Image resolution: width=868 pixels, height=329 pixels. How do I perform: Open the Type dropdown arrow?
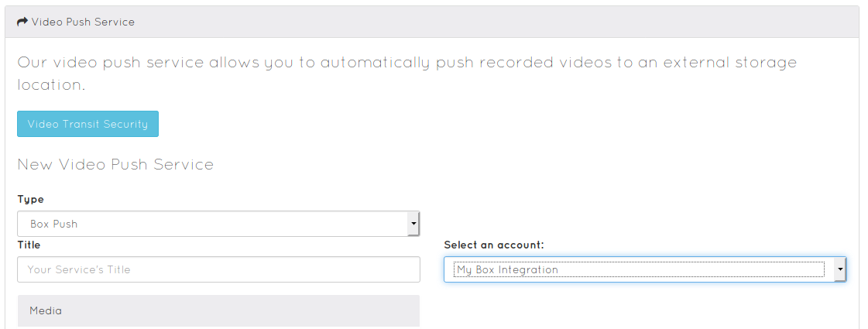click(x=413, y=224)
